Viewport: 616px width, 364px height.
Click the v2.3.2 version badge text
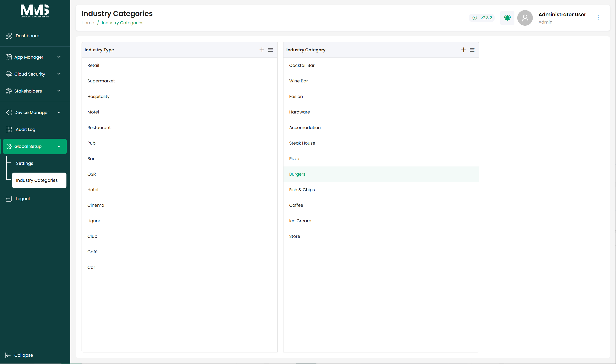point(486,18)
